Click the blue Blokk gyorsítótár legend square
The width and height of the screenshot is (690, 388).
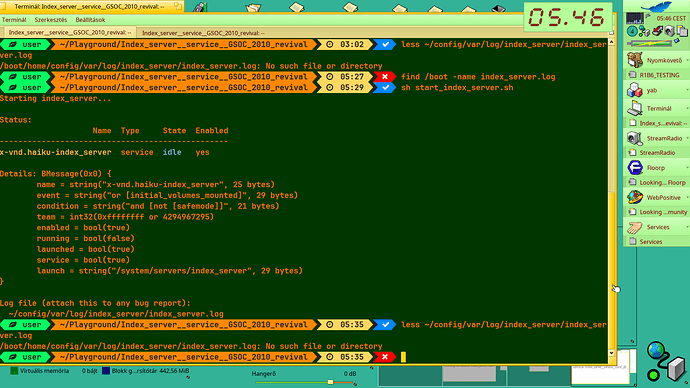point(106,371)
